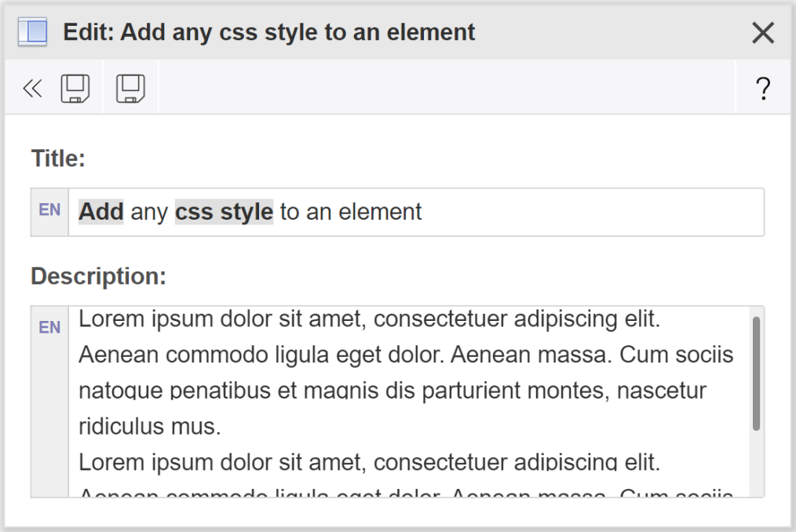This screenshot has width=796, height=532.
Task: Click the window layout icon in title bar
Action: point(32,32)
